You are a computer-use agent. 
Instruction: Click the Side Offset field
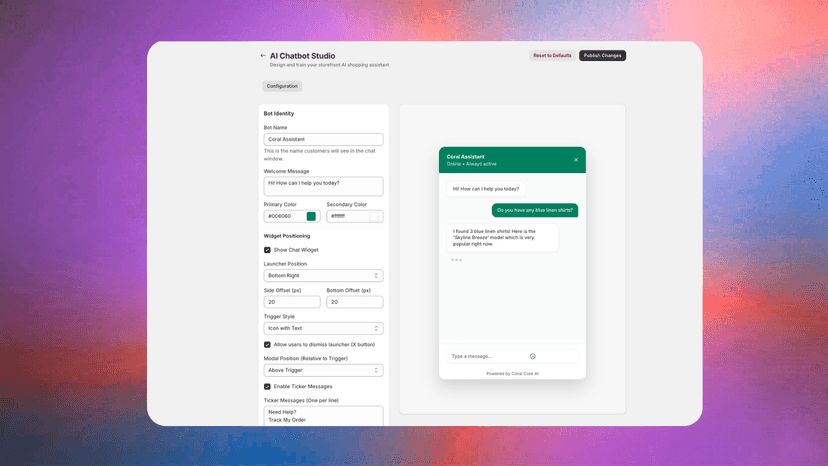click(x=292, y=302)
